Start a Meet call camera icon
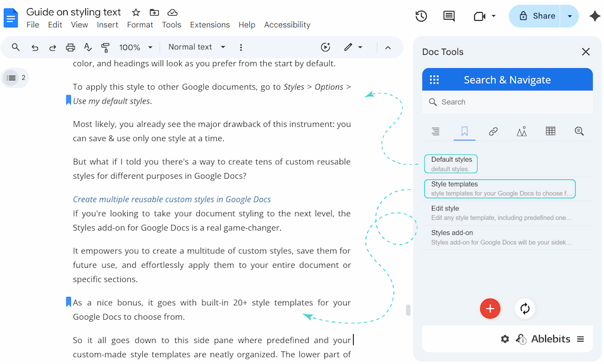This screenshot has height=364, width=604. pyautogui.click(x=479, y=16)
